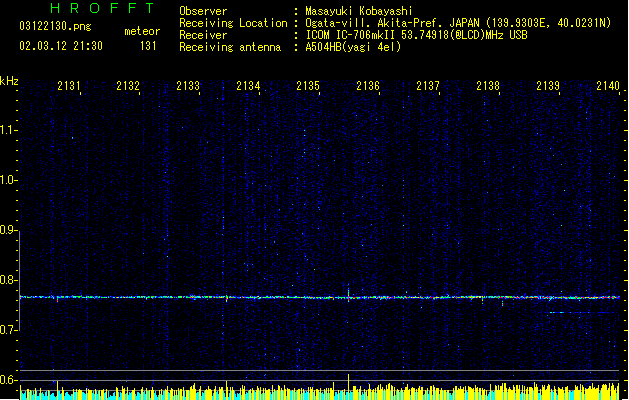Screen dimensions: 629x400
Task: Click the Receiver label
Action: coord(203,35)
